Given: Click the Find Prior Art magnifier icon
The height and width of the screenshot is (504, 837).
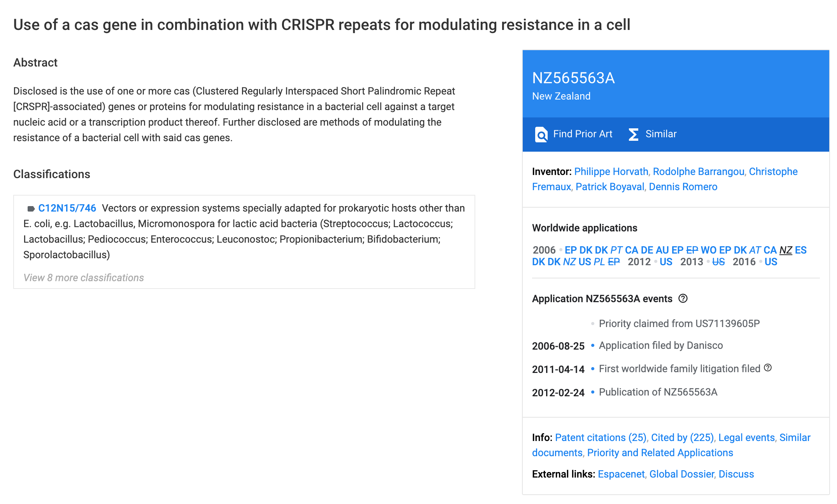Looking at the screenshot, I should (541, 135).
